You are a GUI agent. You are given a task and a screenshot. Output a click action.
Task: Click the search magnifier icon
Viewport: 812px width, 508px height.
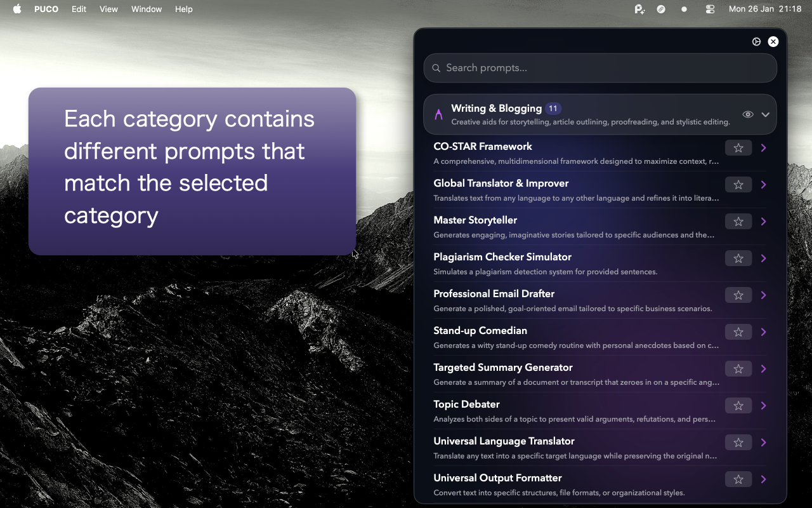[436, 68]
